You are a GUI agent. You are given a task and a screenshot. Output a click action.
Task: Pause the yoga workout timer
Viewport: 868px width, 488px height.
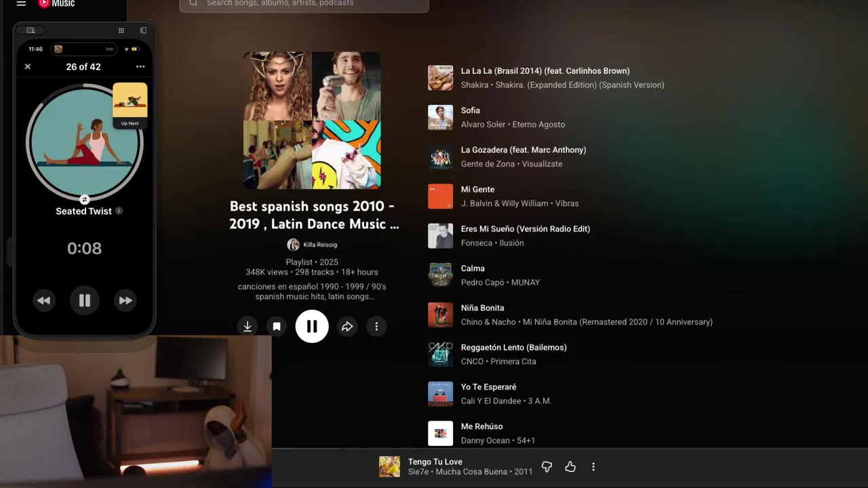coord(85,300)
